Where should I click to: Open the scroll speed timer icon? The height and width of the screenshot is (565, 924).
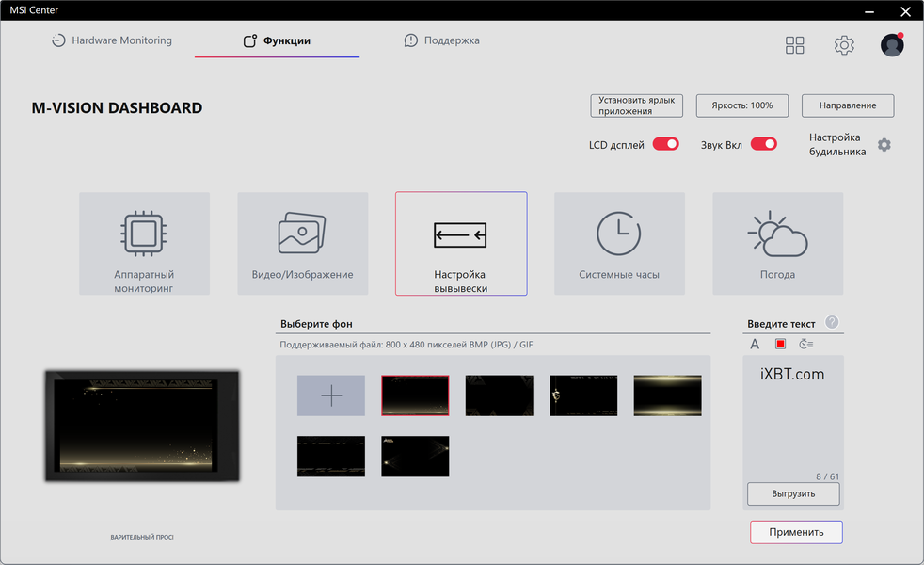(x=806, y=344)
